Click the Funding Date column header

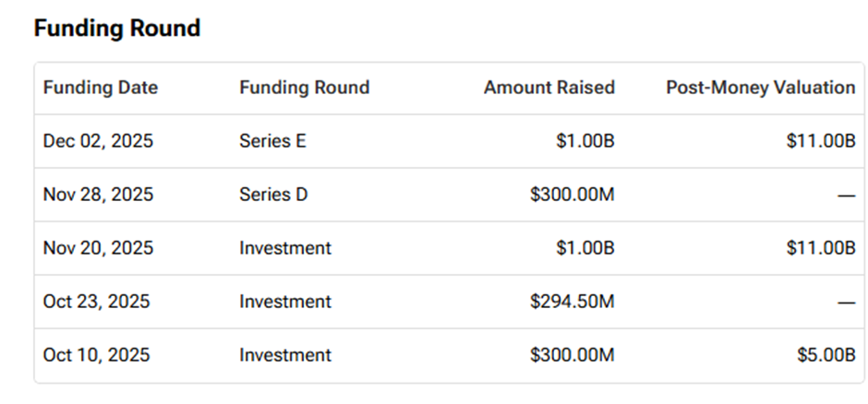tap(101, 88)
